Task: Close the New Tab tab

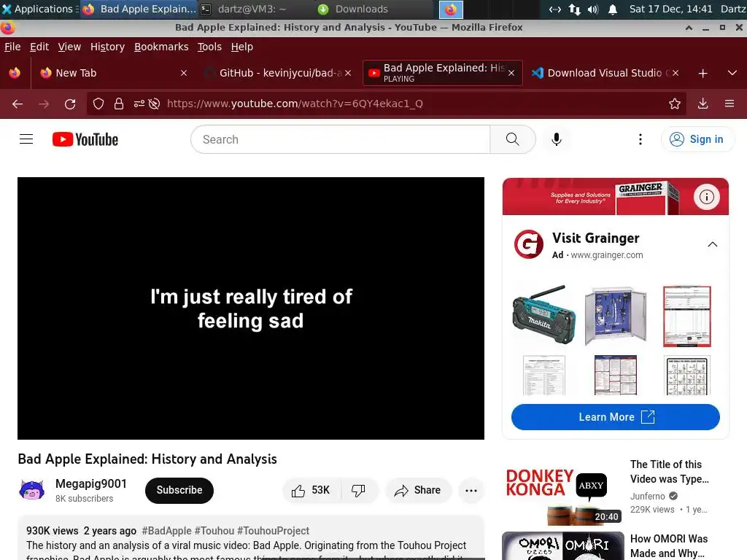Action: [x=184, y=73]
